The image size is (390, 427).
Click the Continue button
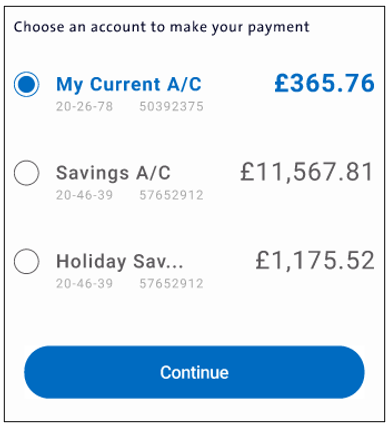(194, 372)
